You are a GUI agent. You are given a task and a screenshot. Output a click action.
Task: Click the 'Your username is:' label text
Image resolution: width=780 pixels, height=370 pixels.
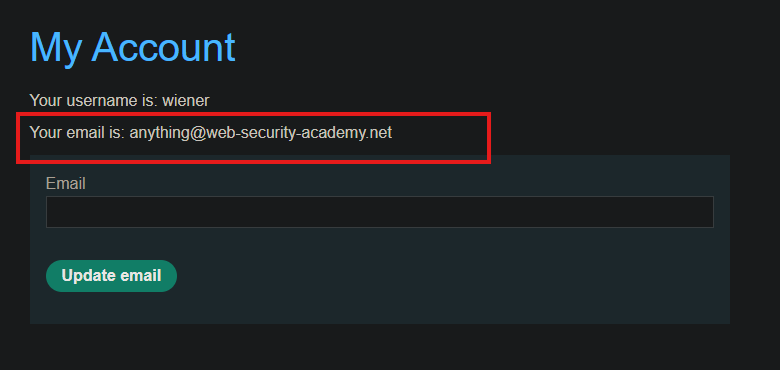point(94,100)
